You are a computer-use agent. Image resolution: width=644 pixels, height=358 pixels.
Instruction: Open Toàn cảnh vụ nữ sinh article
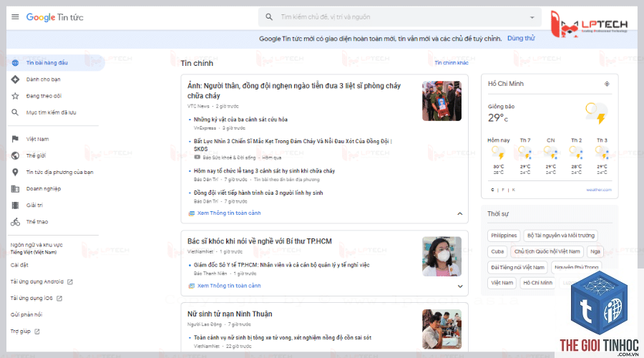tap(283, 337)
